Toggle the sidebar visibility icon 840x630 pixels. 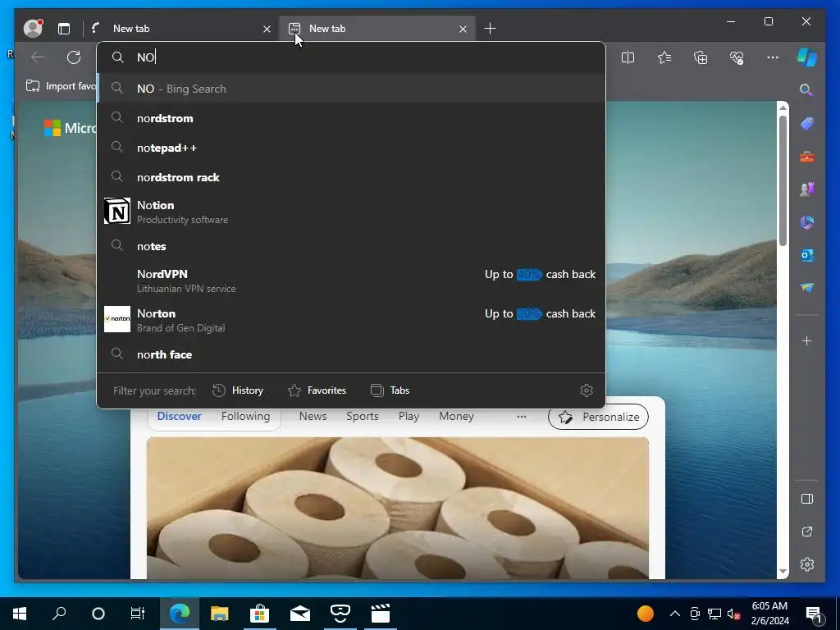[807, 499]
